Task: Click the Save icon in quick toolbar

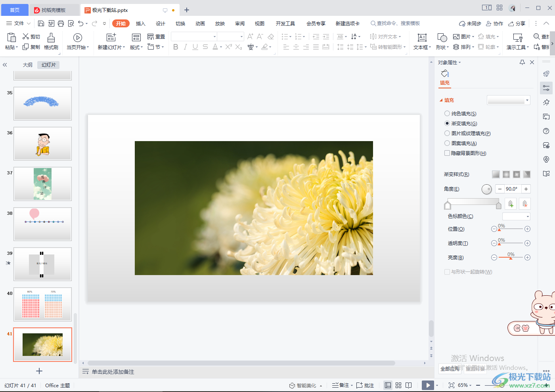Action: click(41, 23)
